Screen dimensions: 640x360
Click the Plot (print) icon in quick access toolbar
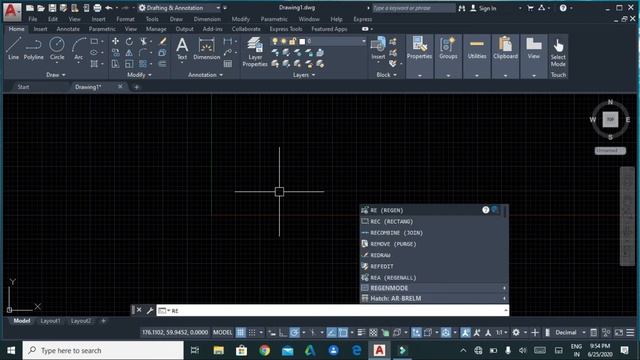tap(97, 8)
